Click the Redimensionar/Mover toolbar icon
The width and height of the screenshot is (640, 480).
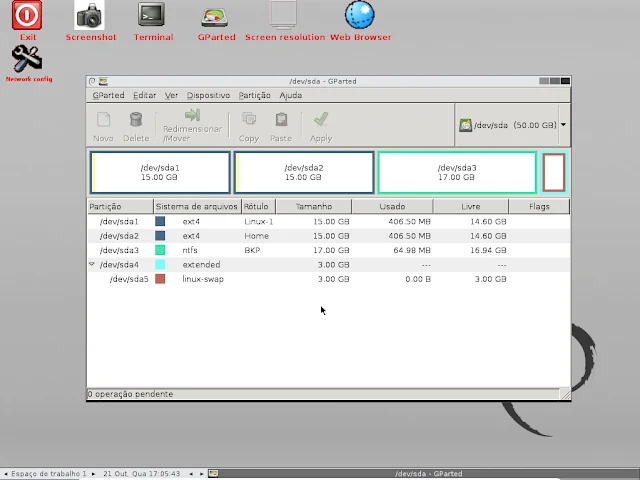pyautogui.click(x=192, y=115)
